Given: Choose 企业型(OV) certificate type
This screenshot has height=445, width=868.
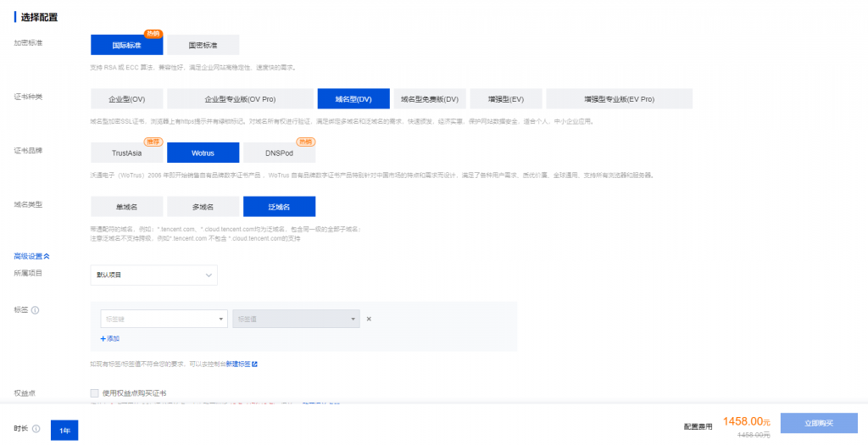Looking at the screenshot, I should tap(127, 99).
